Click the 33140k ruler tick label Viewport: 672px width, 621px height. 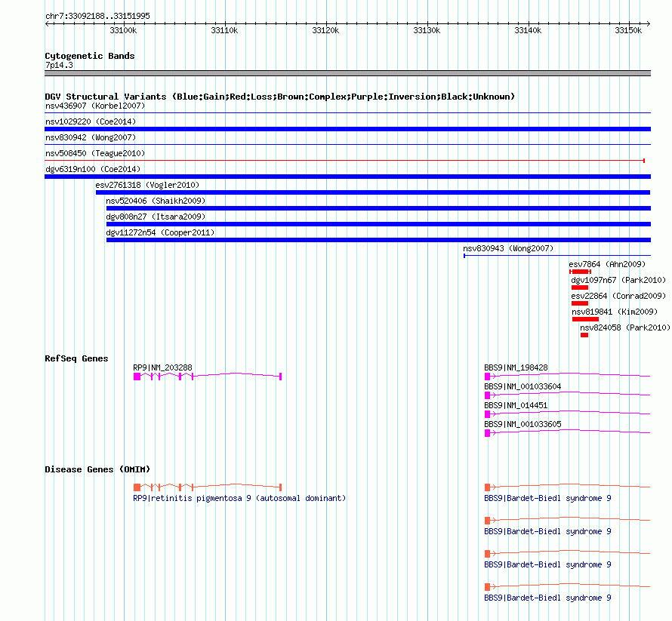click(528, 30)
